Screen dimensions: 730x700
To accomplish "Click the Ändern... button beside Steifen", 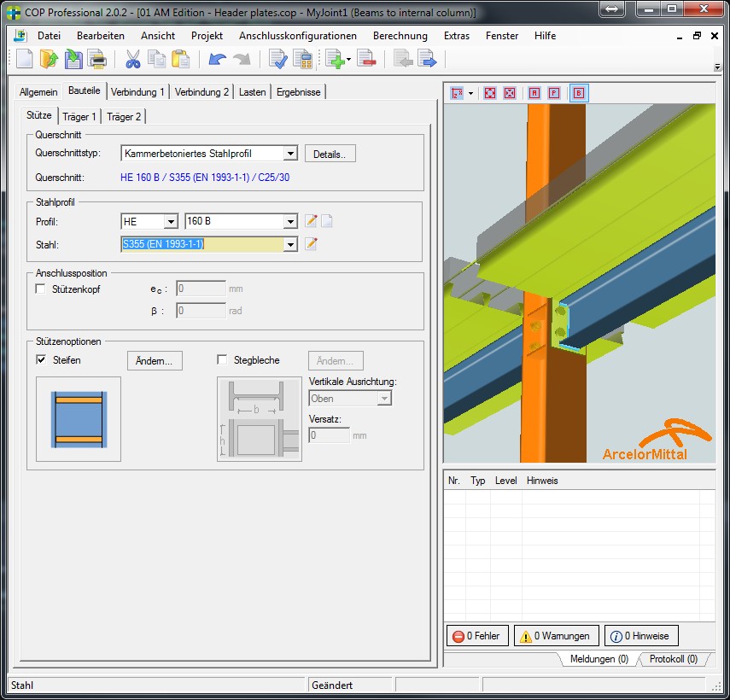I will pyautogui.click(x=155, y=361).
